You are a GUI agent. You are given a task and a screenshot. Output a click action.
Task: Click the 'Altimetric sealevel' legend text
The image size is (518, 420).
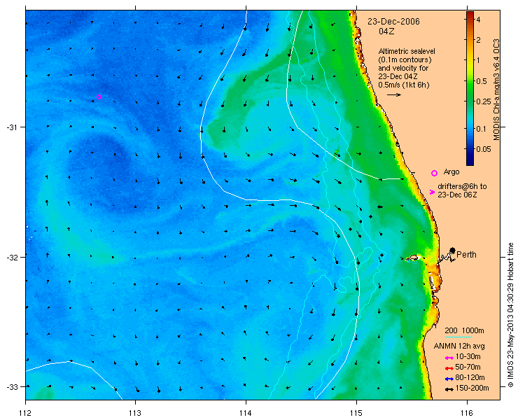click(407, 52)
